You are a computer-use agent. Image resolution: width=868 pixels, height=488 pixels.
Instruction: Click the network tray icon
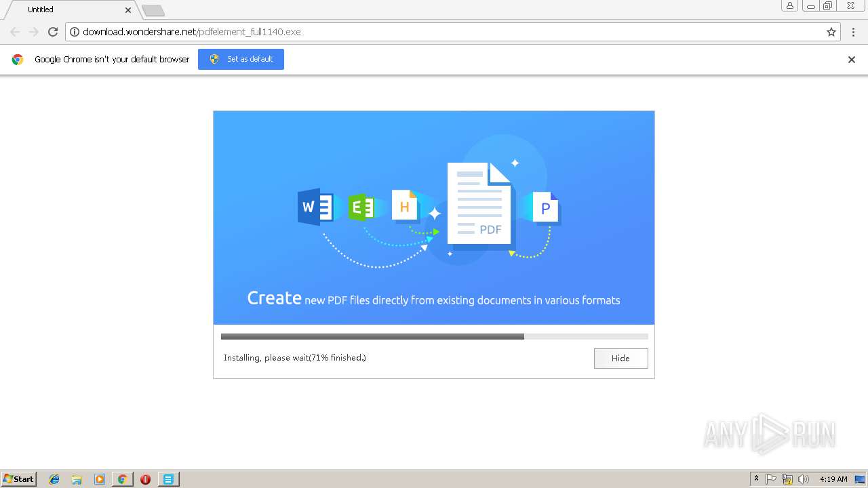click(787, 479)
